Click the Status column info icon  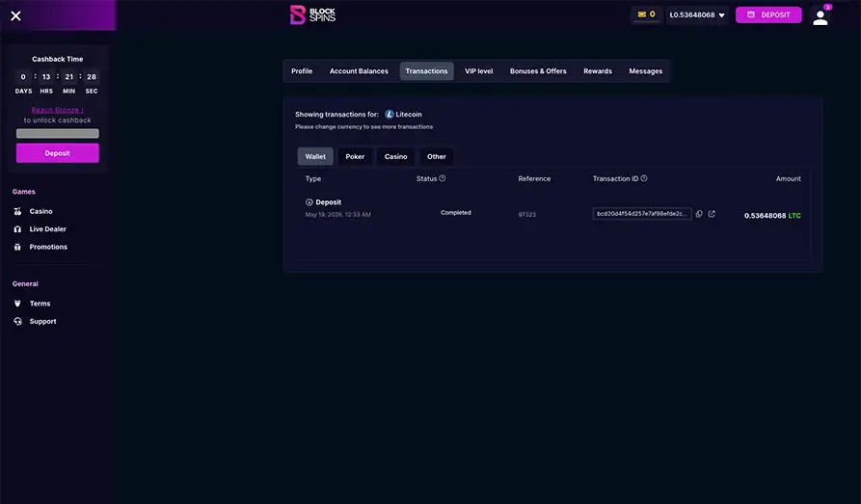click(x=443, y=178)
